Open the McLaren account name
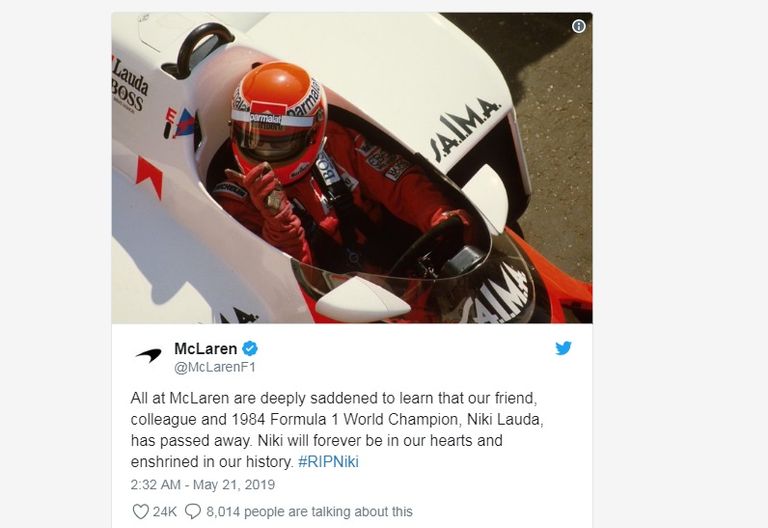The image size is (768, 528). [x=206, y=349]
